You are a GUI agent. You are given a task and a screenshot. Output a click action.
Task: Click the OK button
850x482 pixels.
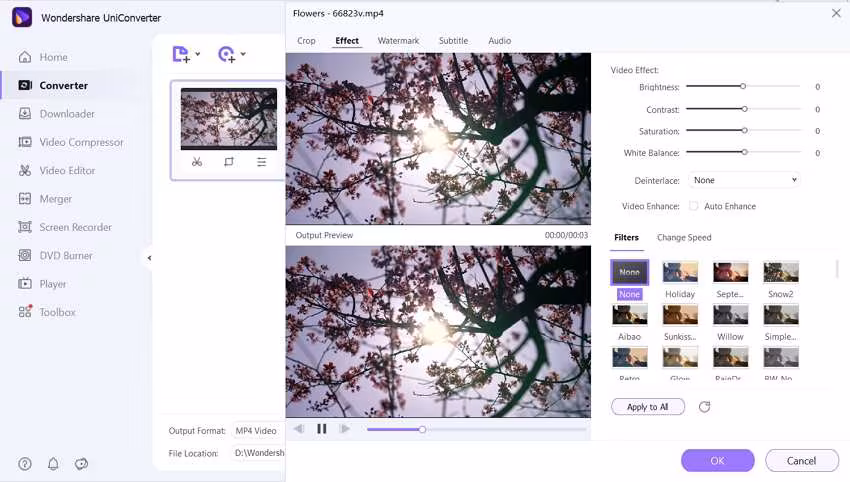tap(718, 460)
